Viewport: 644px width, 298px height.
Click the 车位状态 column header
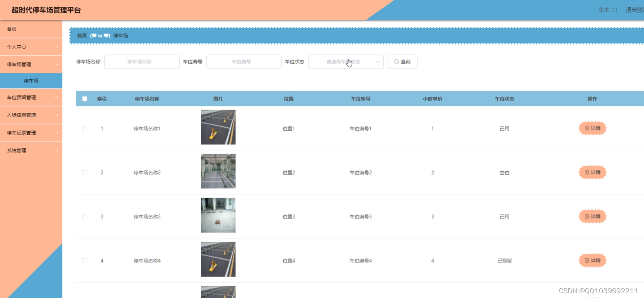pyautogui.click(x=504, y=99)
